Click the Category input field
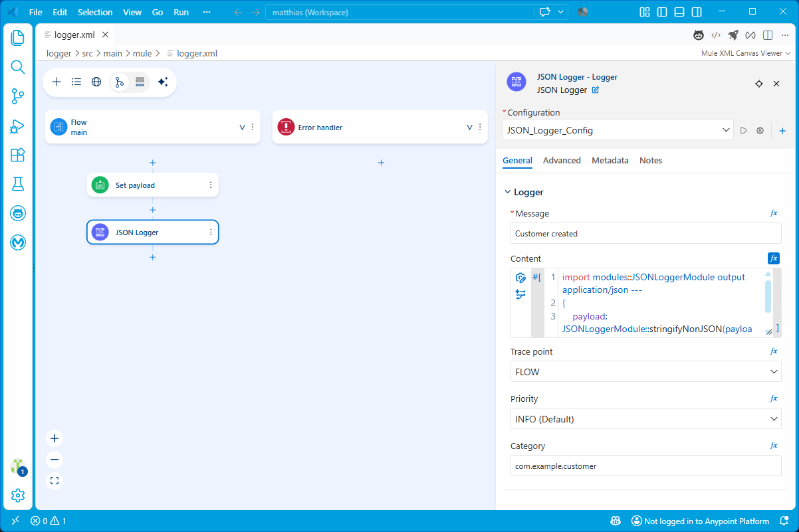 pos(645,466)
